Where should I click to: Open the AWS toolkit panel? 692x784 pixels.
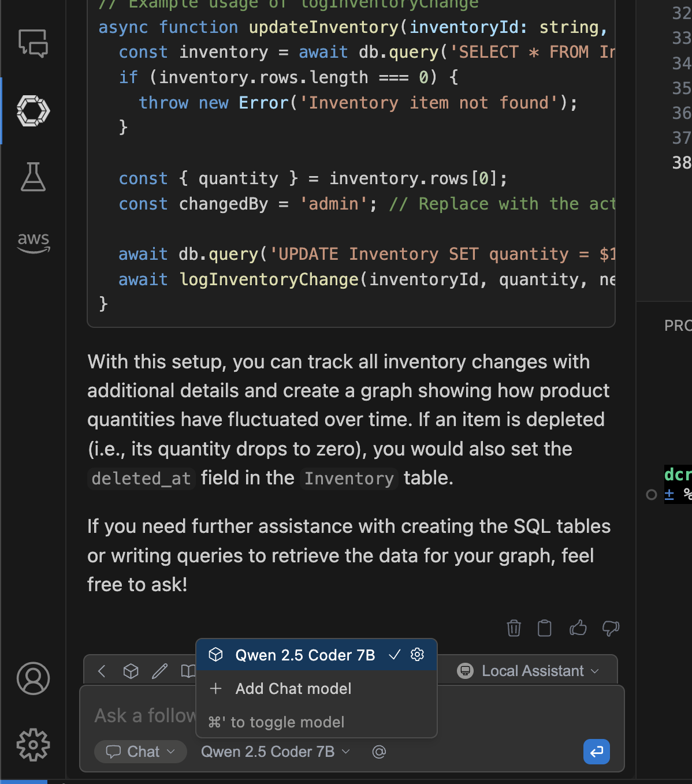coord(33,242)
